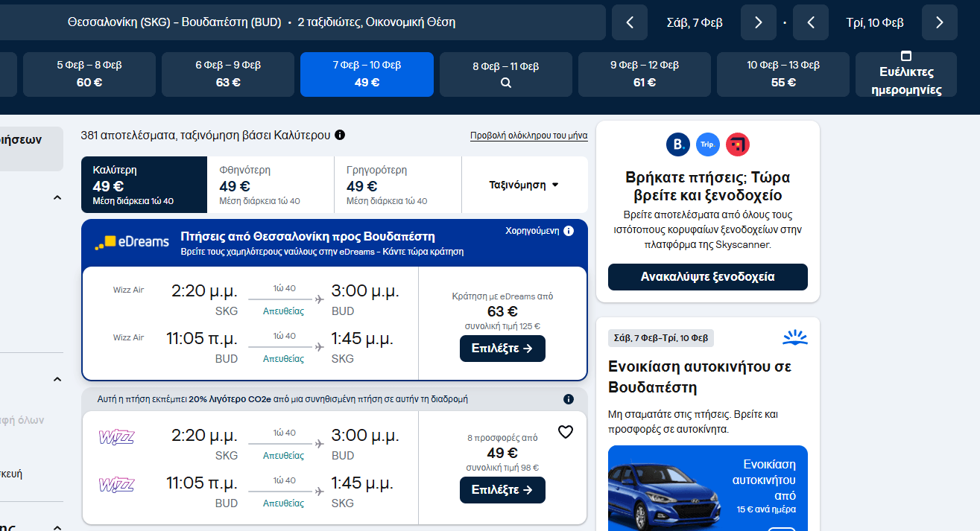Image resolution: width=980 pixels, height=531 pixels.
Task: Select the 5 Φεβ – 8 Φεβ date option
Action: (x=89, y=74)
